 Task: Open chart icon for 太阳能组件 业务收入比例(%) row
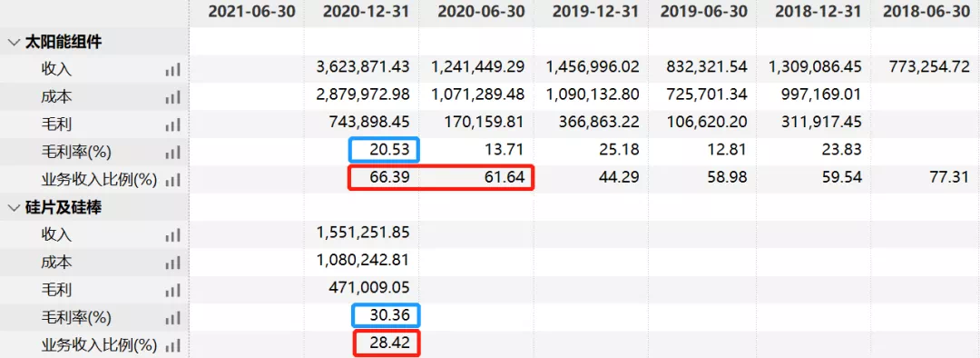tap(173, 180)
